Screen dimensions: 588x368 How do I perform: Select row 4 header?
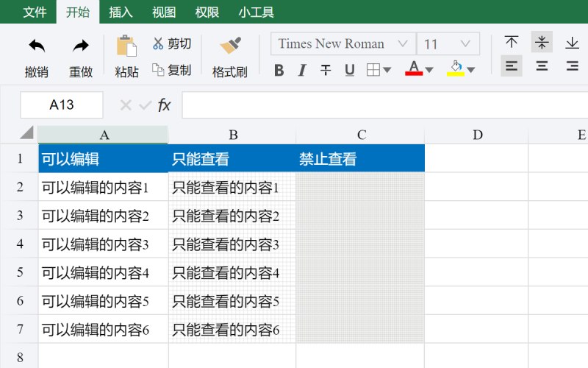point(20,244)
